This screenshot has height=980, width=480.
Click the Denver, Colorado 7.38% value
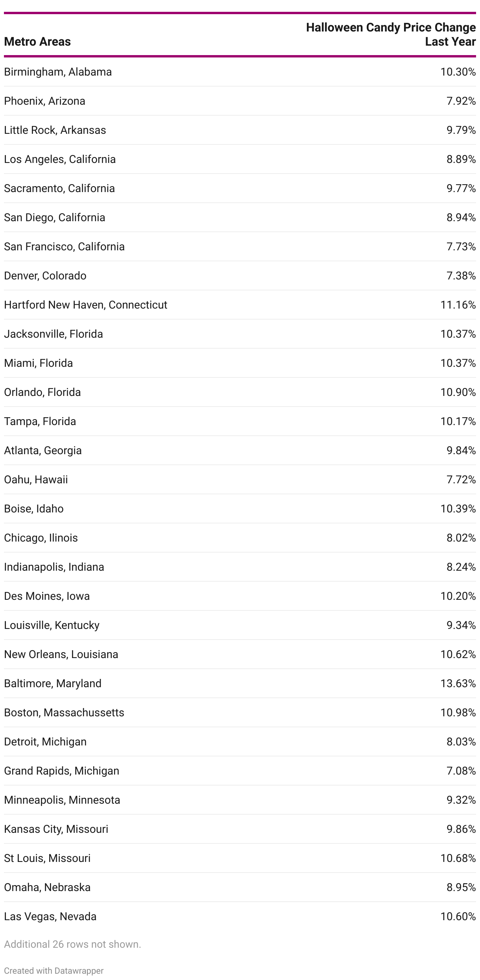click(461, 276)
